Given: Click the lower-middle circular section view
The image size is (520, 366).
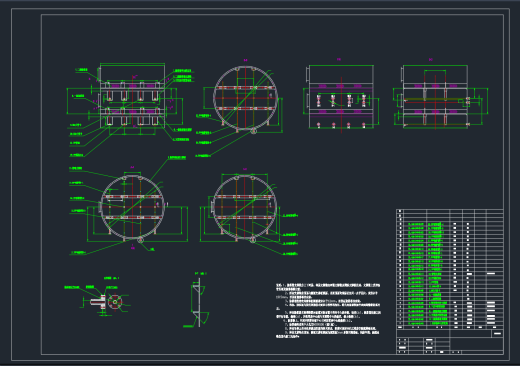Looking at the screenshot, I should [x=245, y=207].
